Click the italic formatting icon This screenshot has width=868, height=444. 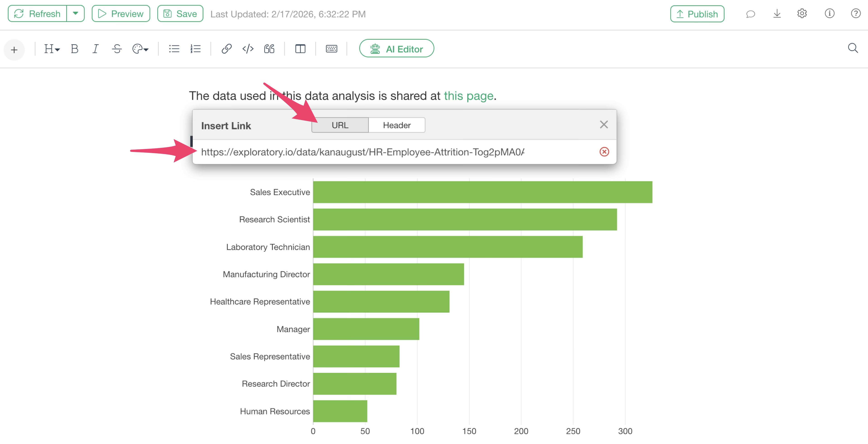click(x=95, y=49)
